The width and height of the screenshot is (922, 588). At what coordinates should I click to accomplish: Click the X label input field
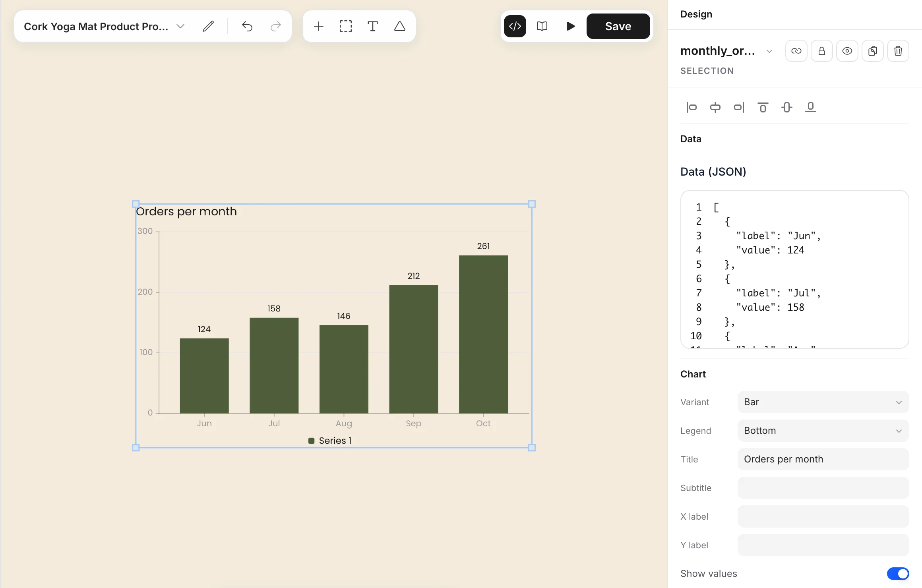[x=823, y=516]
